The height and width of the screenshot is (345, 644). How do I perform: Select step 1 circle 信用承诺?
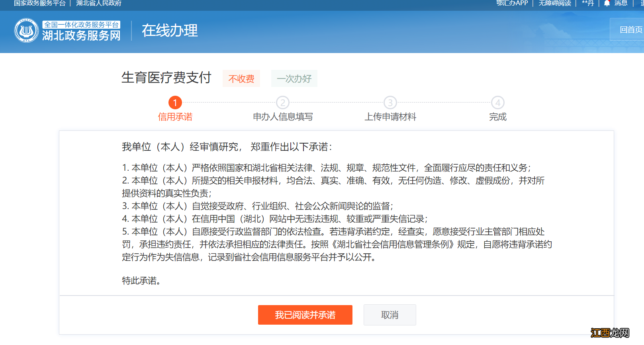175,103
